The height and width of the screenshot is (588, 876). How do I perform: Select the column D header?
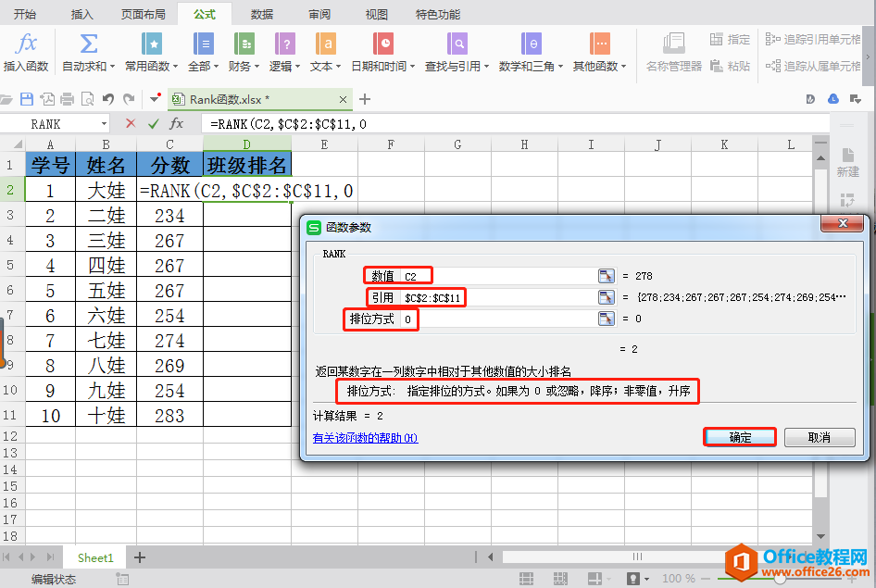247,144
